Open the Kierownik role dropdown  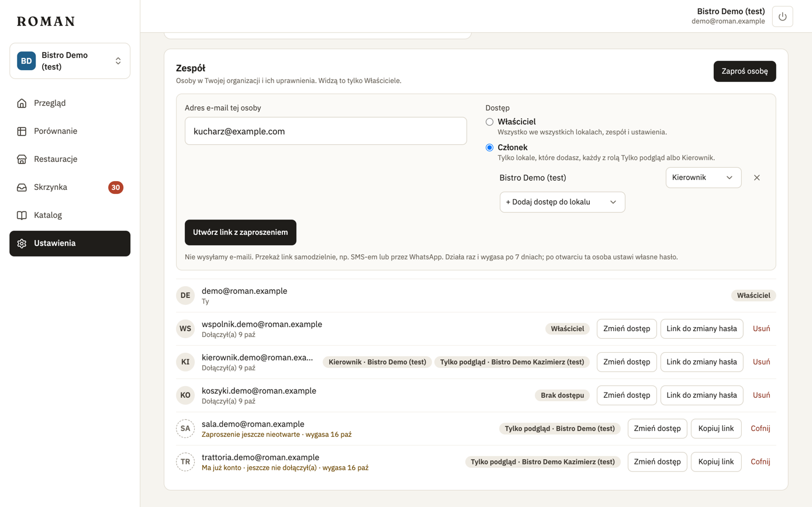point(703,178)
